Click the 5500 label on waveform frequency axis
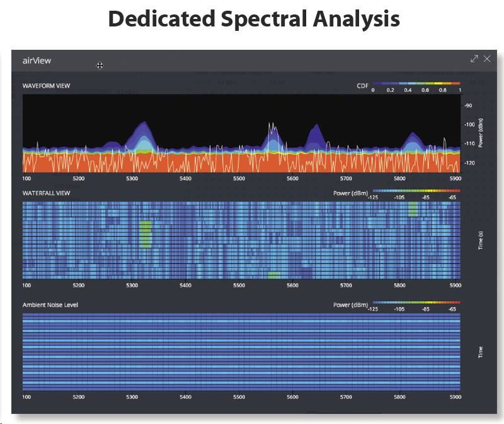The image size is (504, 424). coord(239,179)
